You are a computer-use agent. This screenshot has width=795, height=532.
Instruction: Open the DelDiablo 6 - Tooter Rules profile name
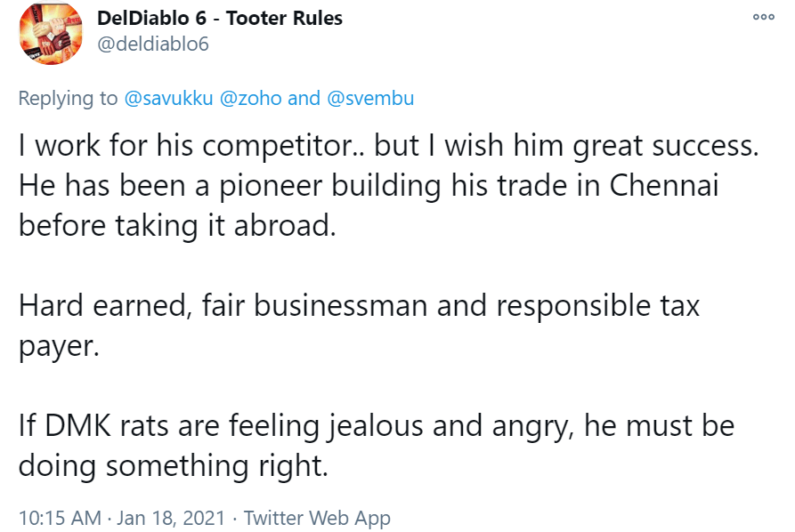(x=220, y=19)
